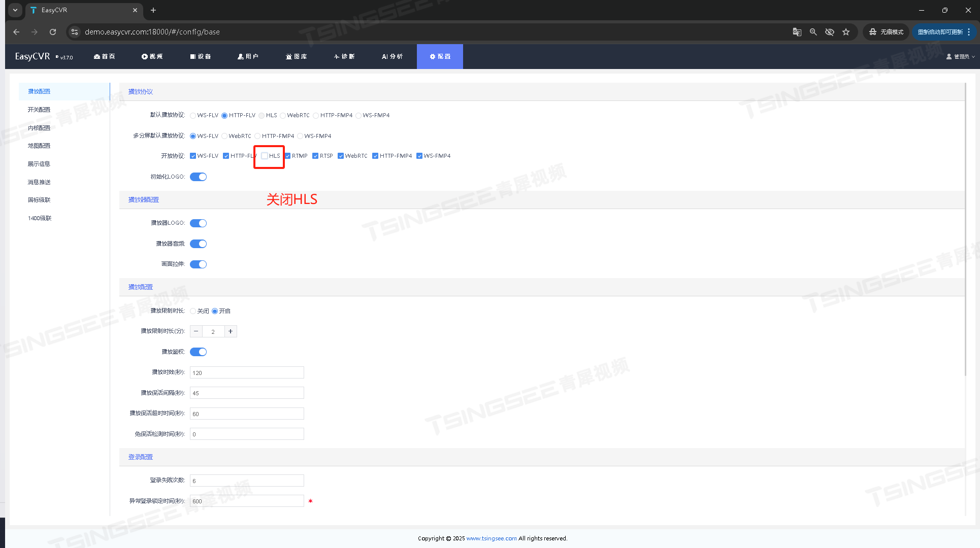Open 开关配置 in the sidebar
This screenshot has height=548, width=980.
tap(39, 110)
